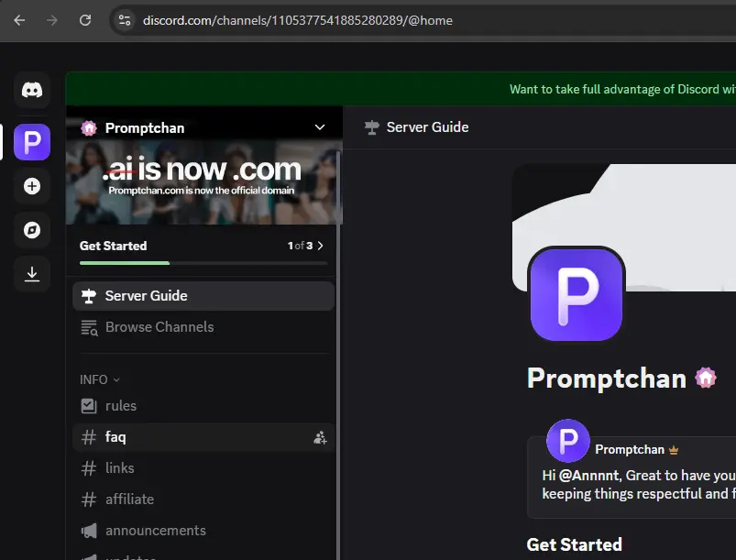
Task: Open the affiliate channel
Action: 203,500
